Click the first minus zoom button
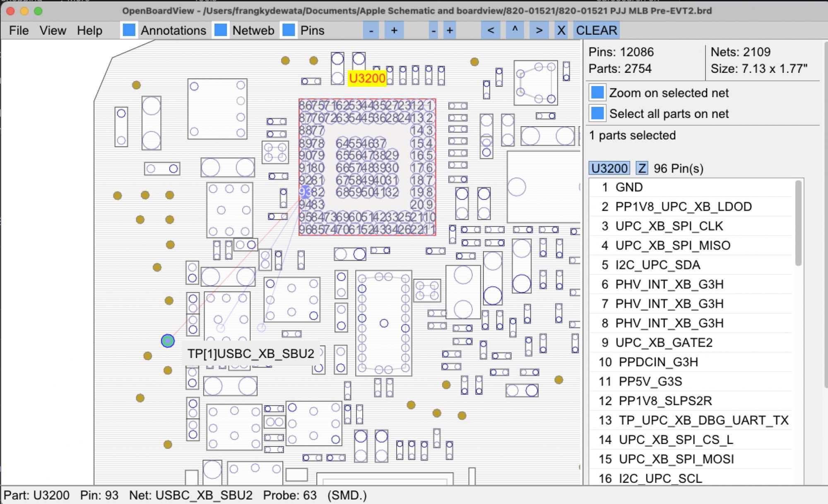Screen dimensions: 828x504 pos(371,30)
